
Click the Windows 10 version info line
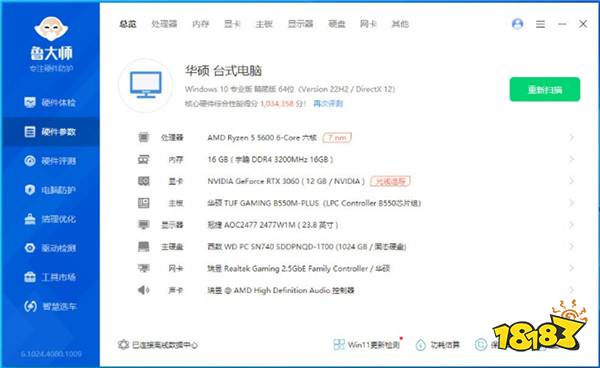tap(290, 89)
